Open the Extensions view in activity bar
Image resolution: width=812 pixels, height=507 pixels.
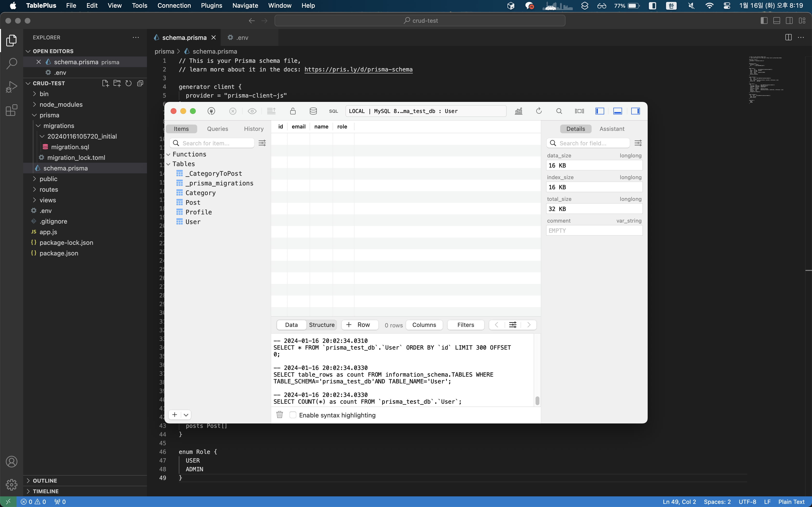point(11,110)
